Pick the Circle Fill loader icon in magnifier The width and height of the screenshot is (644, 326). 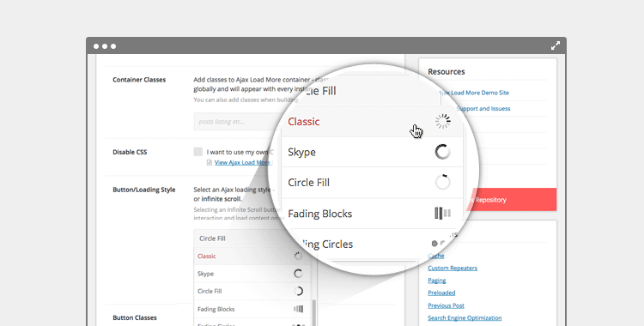pos(443,182)
